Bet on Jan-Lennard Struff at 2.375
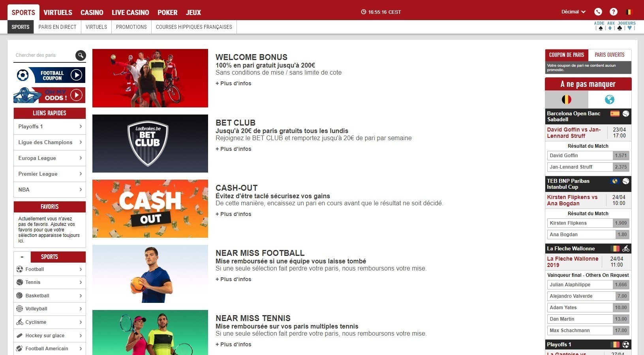Screen dimensions: 644x355 pos(588,167)
